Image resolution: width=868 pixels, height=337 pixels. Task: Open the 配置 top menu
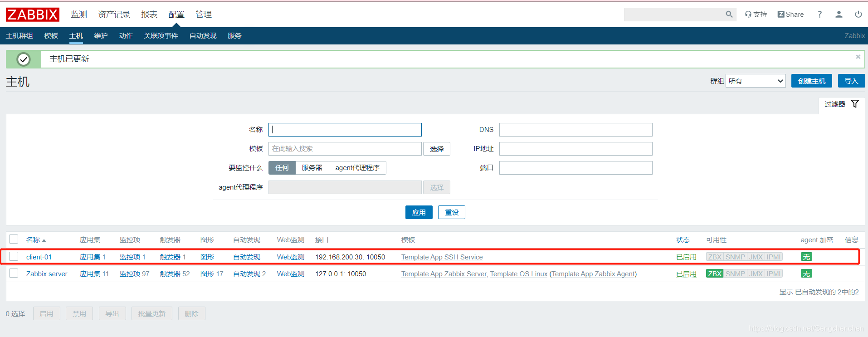coord(176,15)
